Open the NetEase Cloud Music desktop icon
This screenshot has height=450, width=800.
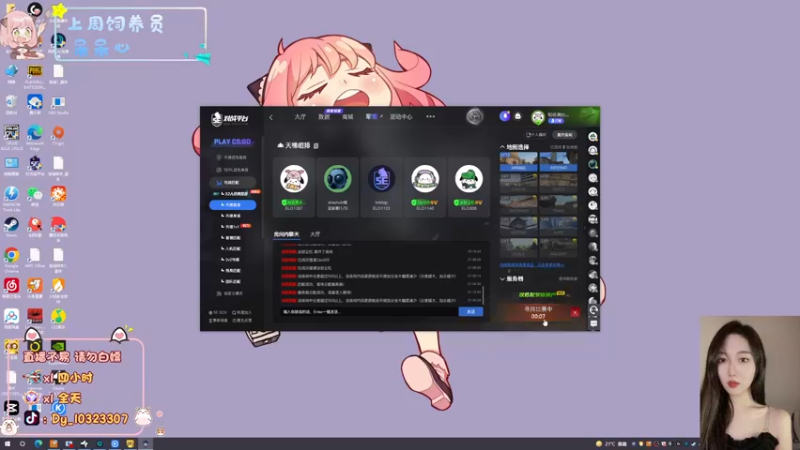click(x=11, y=288)
